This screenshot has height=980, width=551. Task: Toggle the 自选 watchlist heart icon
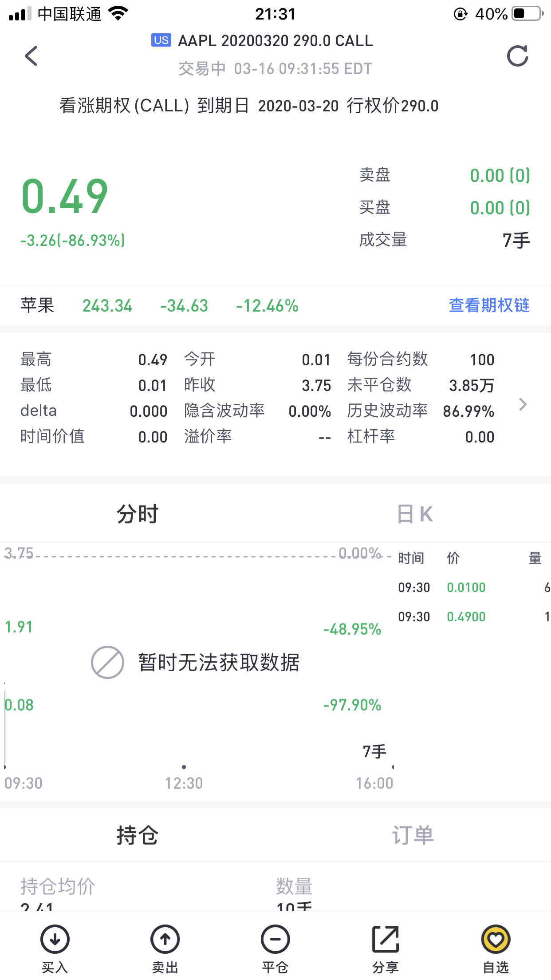tap(496, 939)
